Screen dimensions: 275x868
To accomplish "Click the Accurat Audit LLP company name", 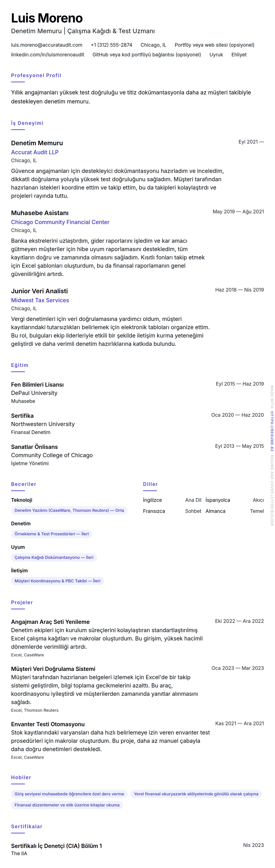I will (x=35, y=152).
